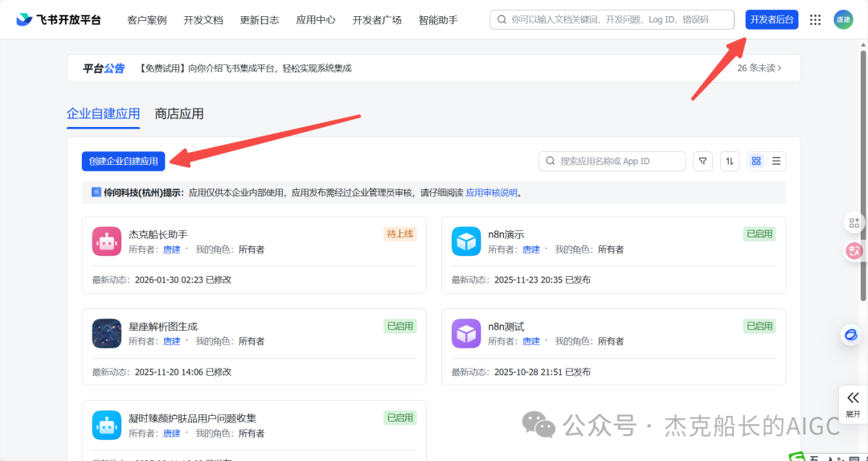Image resolution: width=868 pixels, height=461 pixels.
Task: Open owner 唐建 on n8n测试 card
Action: pos(531,342)
